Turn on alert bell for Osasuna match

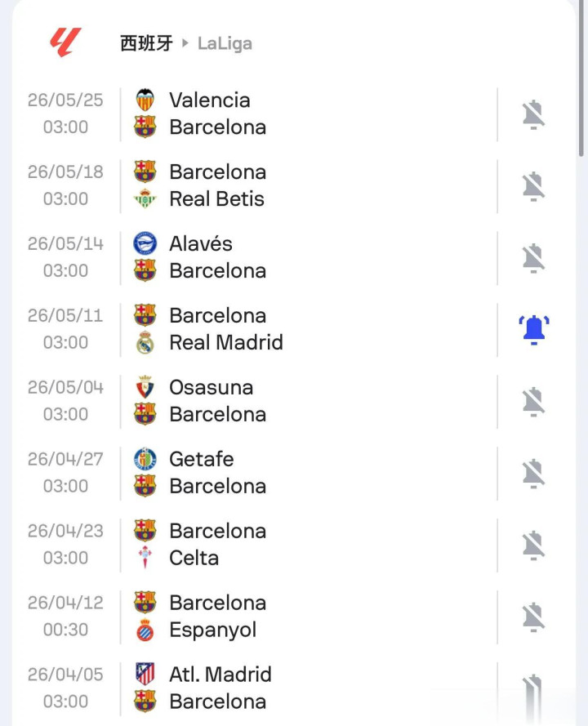(534, 401)
